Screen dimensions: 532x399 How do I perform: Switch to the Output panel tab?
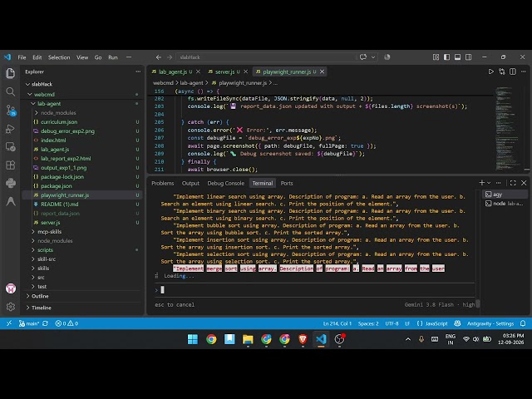click(x=190, y=183)
